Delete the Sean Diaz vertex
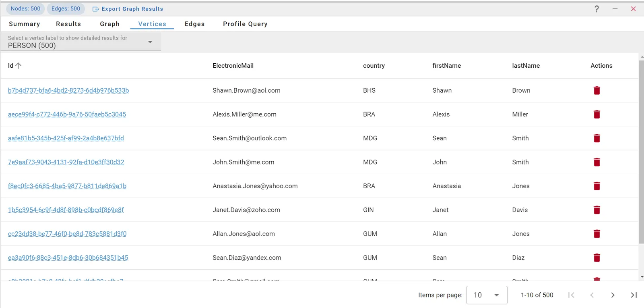644x308 pixels. 597,258
